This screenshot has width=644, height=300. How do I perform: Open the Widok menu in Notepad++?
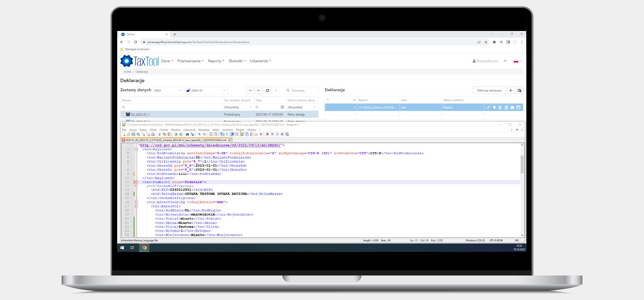point(153,129)
